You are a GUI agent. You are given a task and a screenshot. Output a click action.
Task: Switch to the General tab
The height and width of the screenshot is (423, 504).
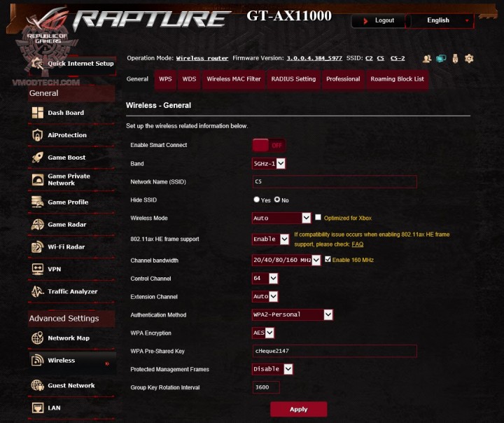click(x=137, y=79)
